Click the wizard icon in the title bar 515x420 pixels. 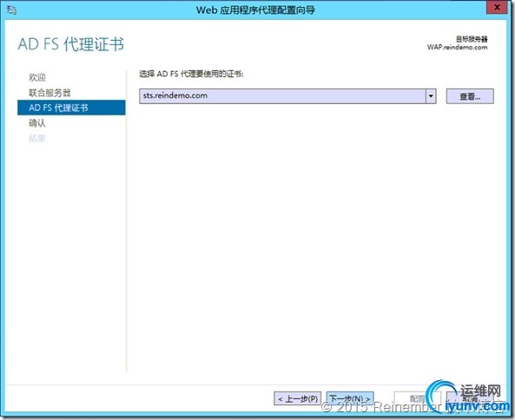coord(11,10)
